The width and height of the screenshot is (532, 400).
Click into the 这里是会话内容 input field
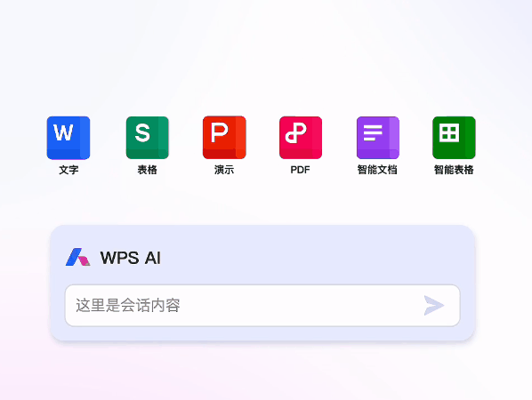[262, 306]
